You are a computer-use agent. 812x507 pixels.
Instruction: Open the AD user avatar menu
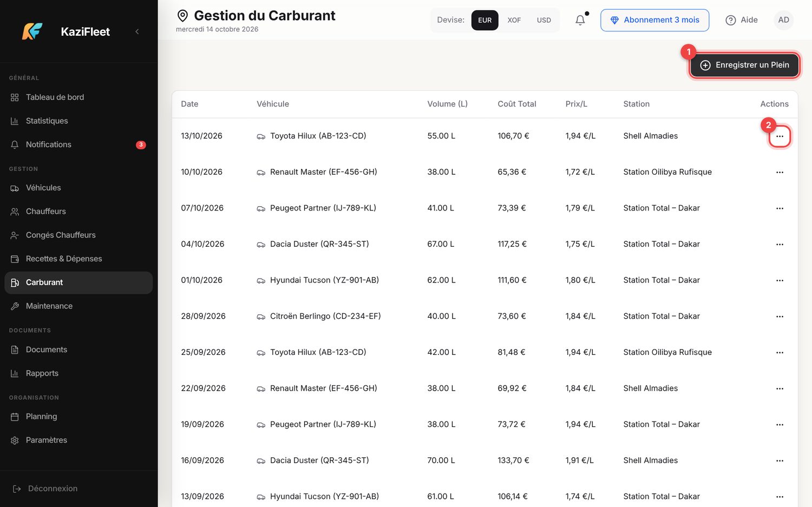783,20
